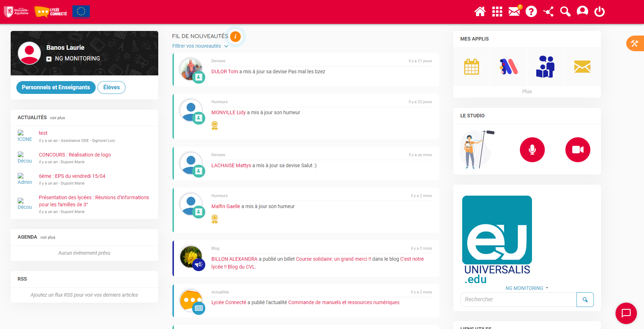The width and height of the screenshot is (644, 329).
Task: Click voir plus next to Actualités
Action: (x=57, y=118)
